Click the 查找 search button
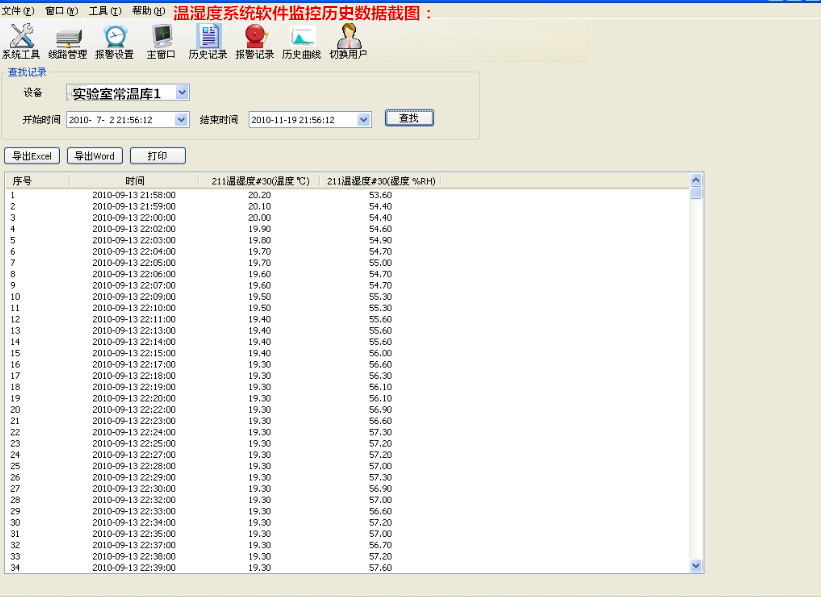 409,118
